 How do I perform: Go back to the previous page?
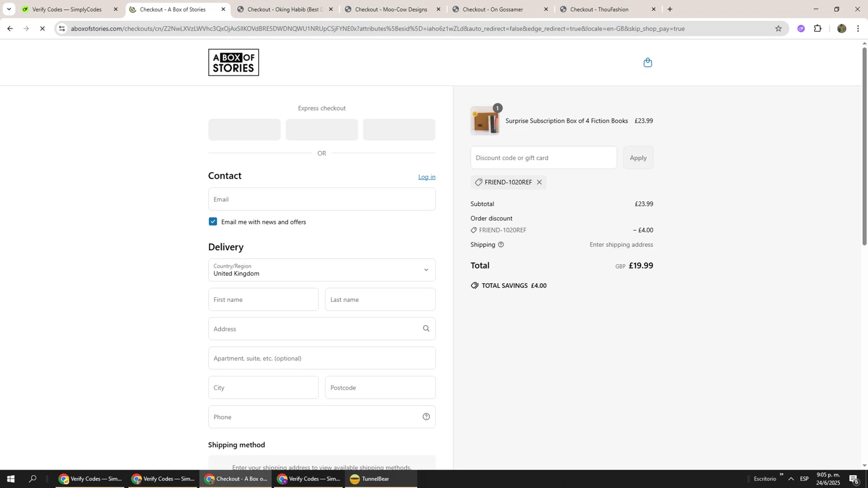9,28
